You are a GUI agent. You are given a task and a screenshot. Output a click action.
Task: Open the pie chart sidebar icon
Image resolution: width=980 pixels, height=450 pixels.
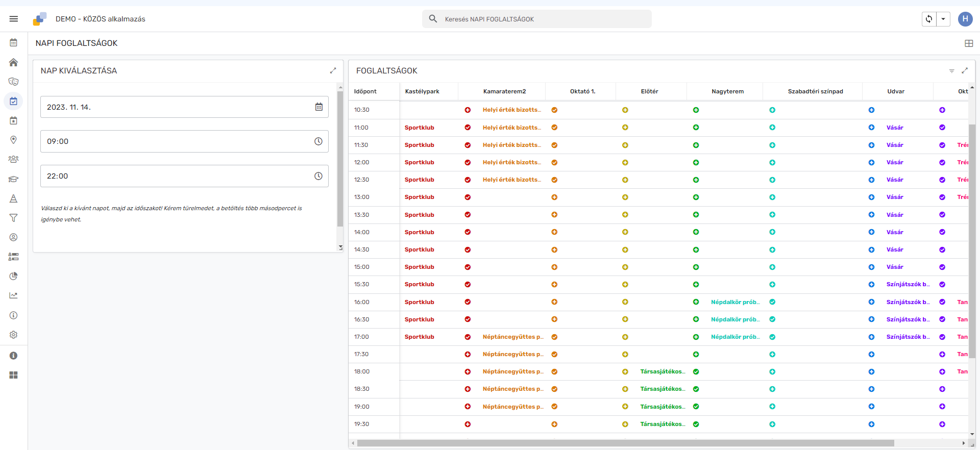14,276
